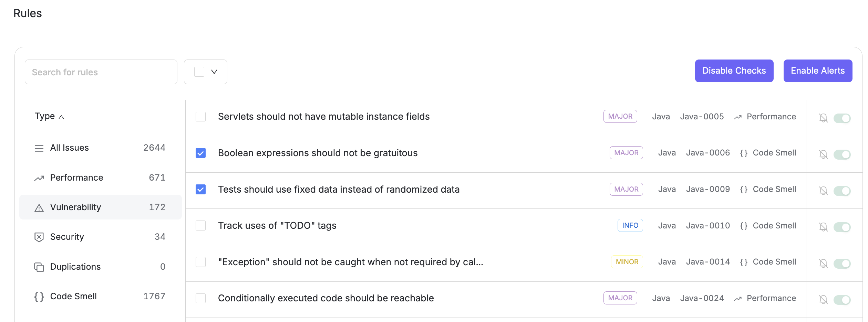The width and height of the screenshot is (868, 322).
Task: Click the Enable Alerts button
Action: click(818, 71)
